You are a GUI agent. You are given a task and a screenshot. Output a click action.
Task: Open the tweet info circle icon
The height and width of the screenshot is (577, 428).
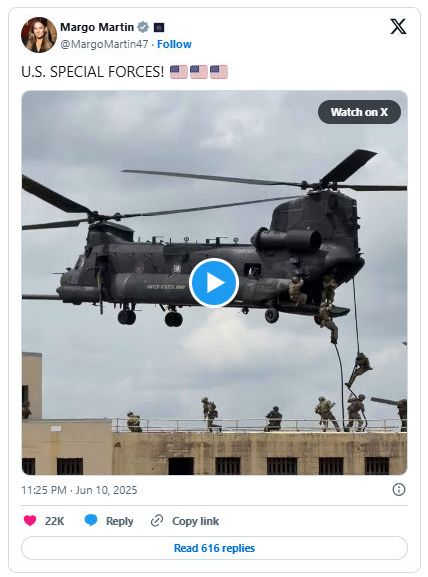pos(399,489)
